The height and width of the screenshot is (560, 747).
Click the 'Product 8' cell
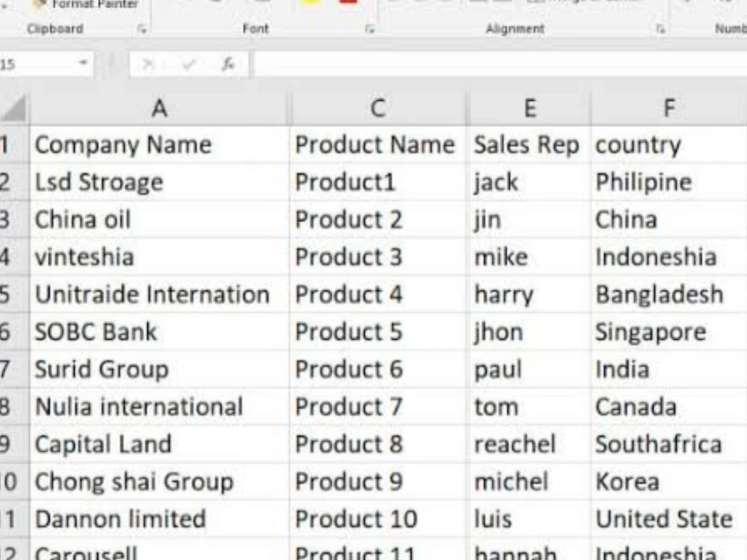378,444
